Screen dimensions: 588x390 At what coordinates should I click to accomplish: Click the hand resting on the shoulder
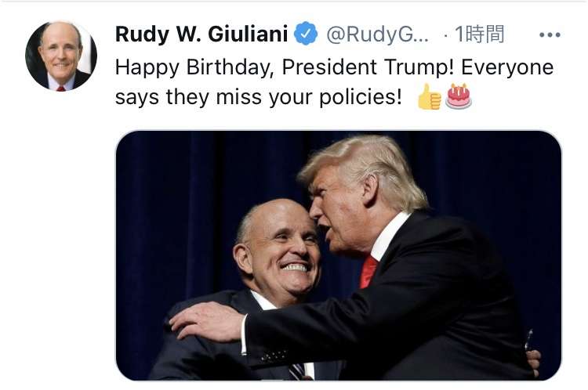click(x=205, y=321)
